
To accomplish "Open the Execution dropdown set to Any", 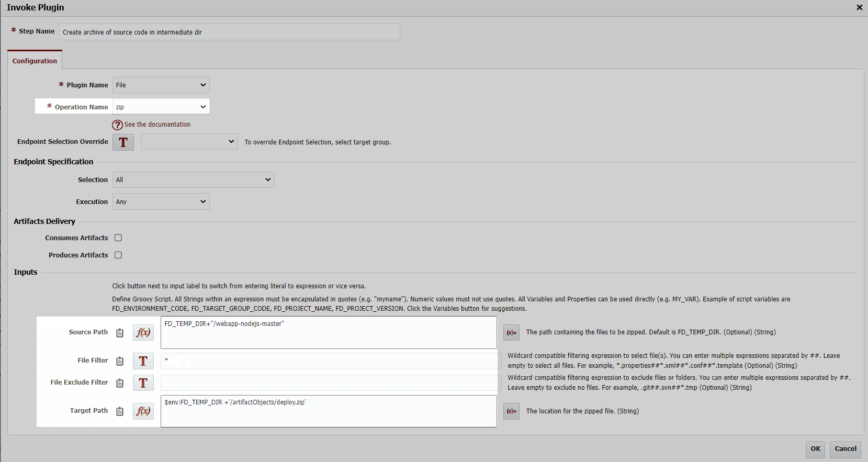I will (161, 201).
